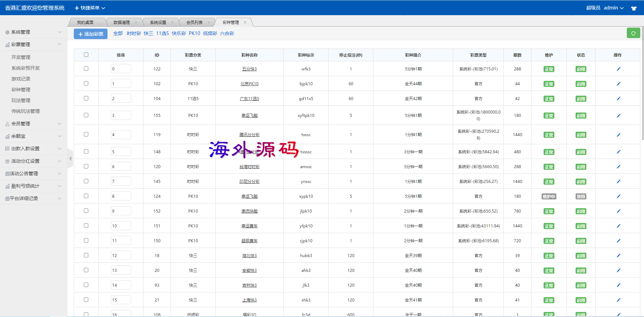Click edit pencil for 台湾时时彩 row
644x317 pixels.
(x=618, y=167)
